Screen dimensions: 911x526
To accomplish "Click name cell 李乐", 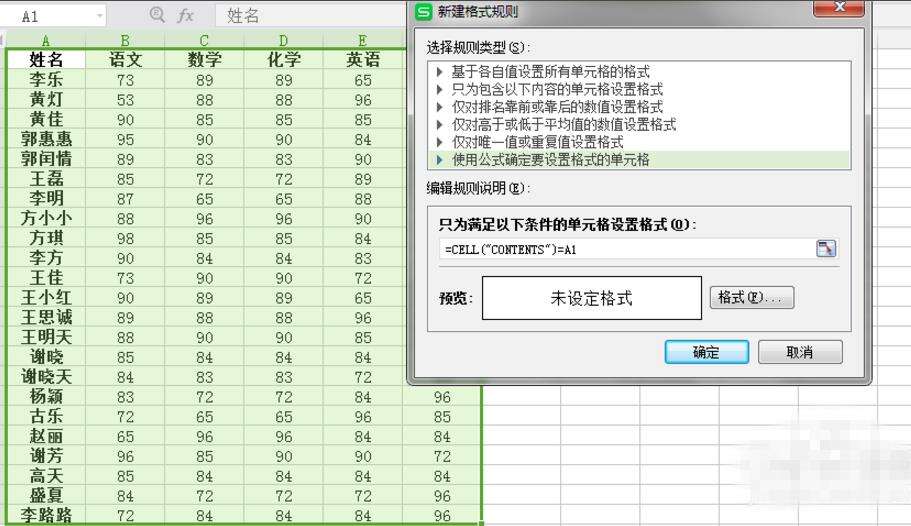I will pyautogui.click(x=46, y=80).
